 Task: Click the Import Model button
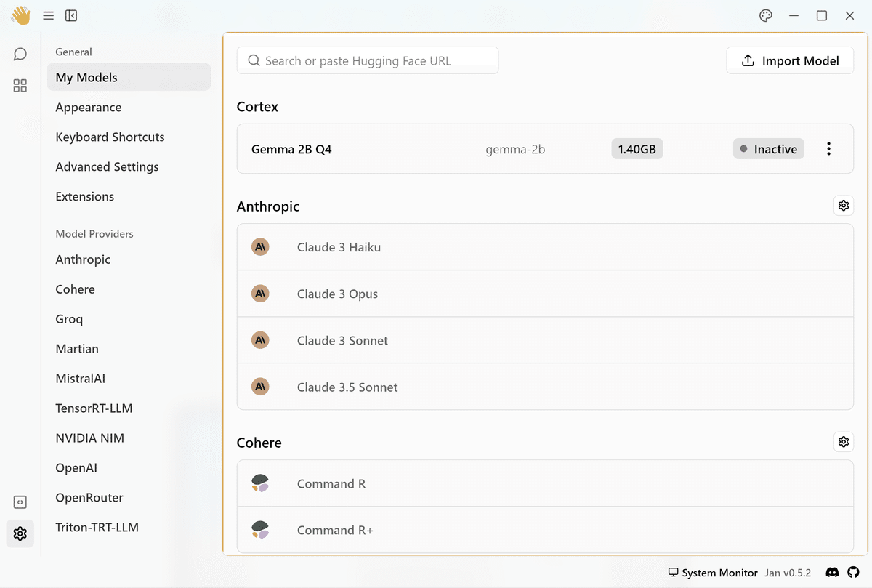click(790, 60)
